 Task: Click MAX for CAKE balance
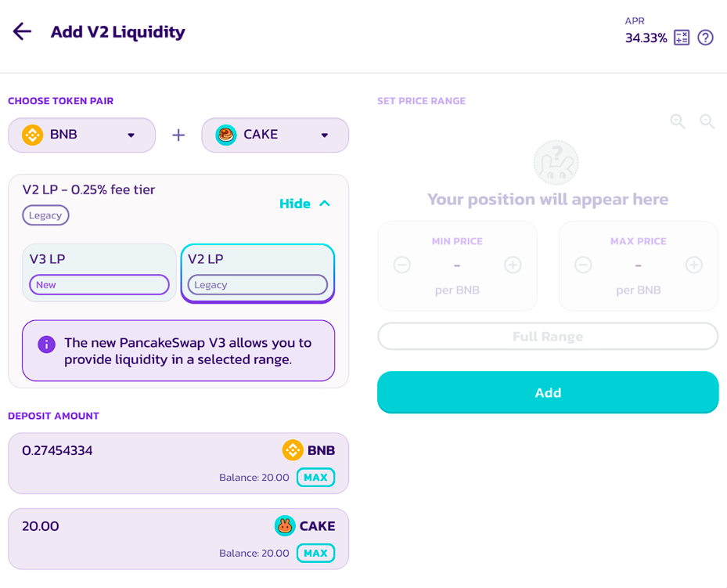[x=315, y=554]
